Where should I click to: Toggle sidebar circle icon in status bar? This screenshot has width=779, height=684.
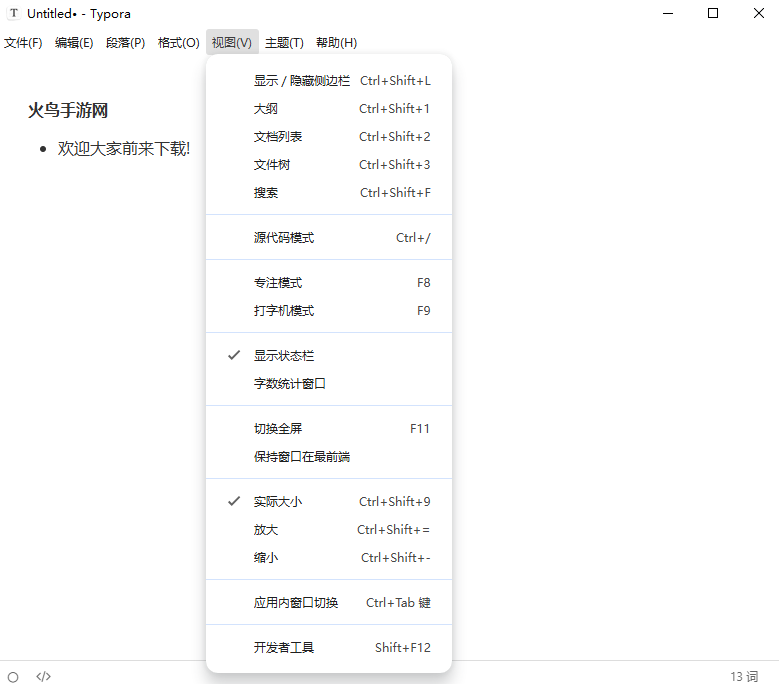(x=13, y=677)
